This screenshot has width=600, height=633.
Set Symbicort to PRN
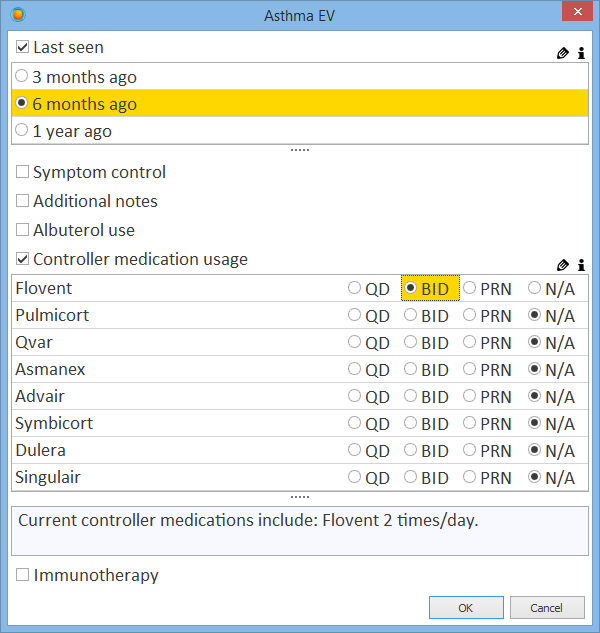[x=469, y=423]
